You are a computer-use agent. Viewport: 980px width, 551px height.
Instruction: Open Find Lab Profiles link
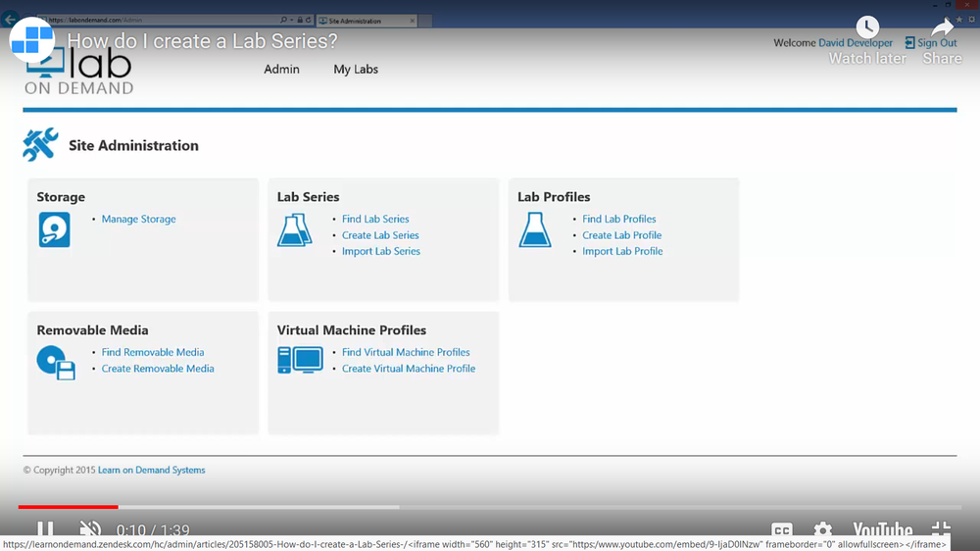(x=618, y=219)
